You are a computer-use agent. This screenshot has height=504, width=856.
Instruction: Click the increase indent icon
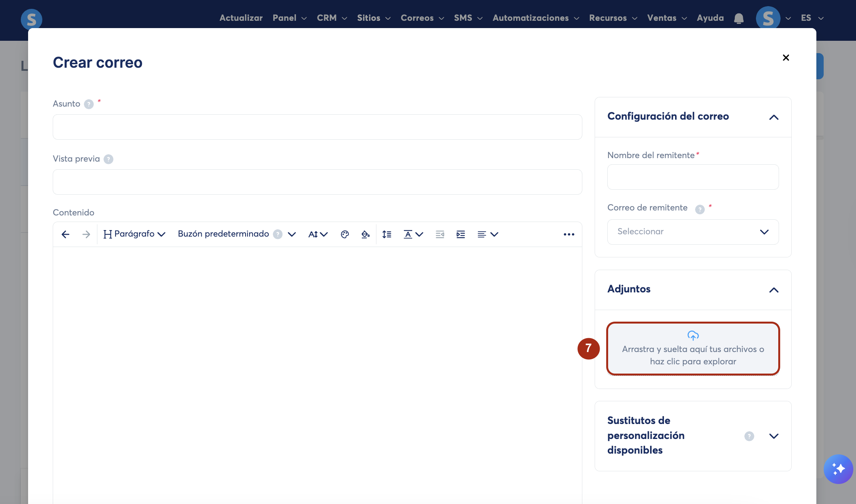point(461,234)
